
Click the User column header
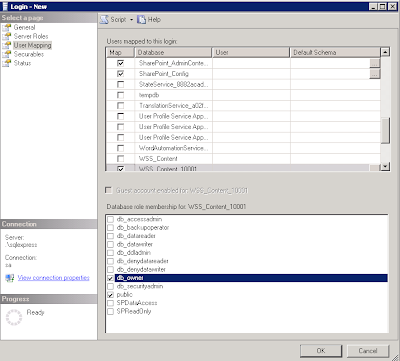pos(251,52)
